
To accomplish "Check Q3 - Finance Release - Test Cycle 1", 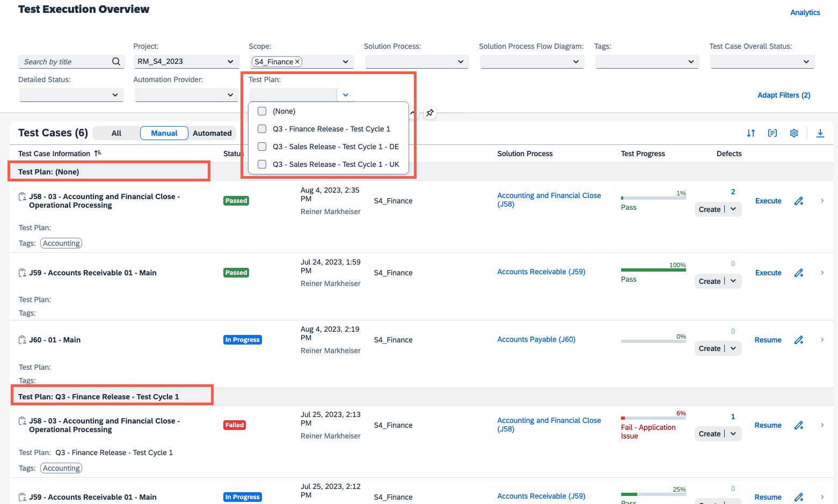I will 261,129.
